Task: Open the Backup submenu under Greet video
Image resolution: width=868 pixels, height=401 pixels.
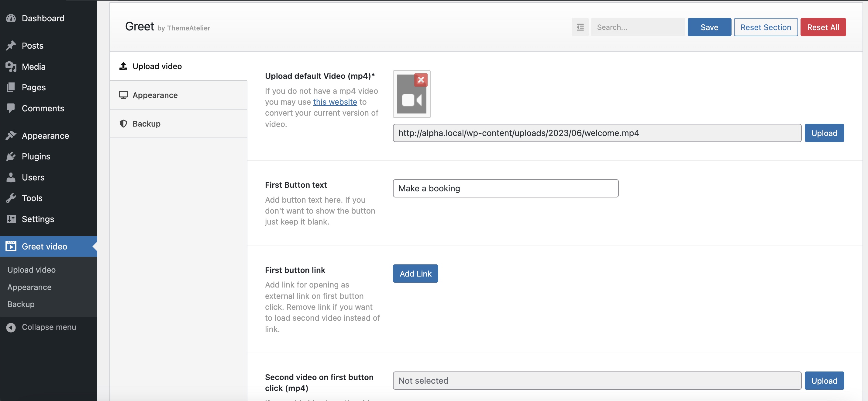Action: 21,304
